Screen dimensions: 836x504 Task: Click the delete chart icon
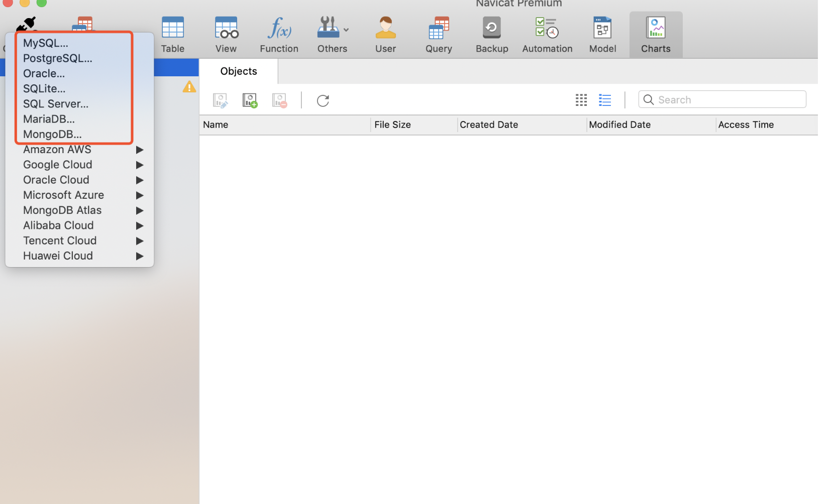pos(279,100)
